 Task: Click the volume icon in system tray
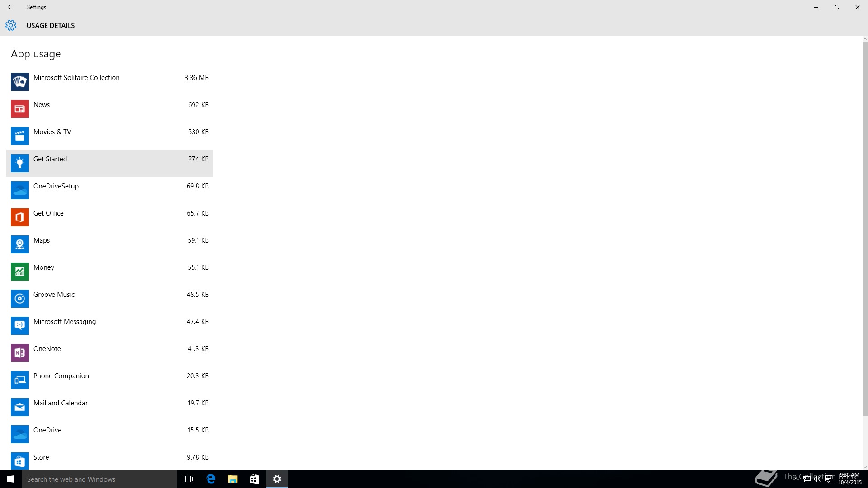pos(818,479)
